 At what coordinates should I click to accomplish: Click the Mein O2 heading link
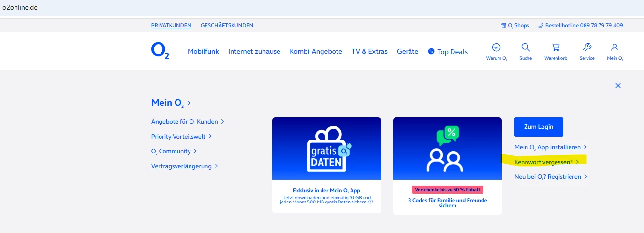click(x=168, y=103)
